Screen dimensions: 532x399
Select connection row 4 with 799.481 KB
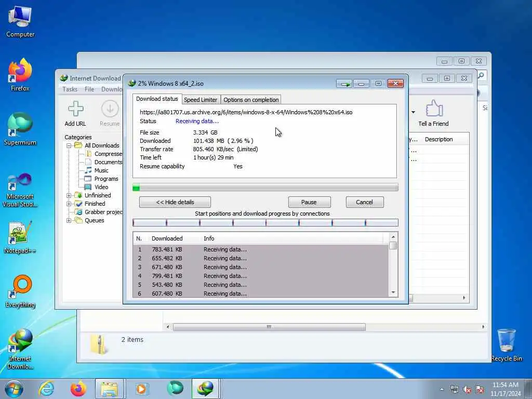261,276
